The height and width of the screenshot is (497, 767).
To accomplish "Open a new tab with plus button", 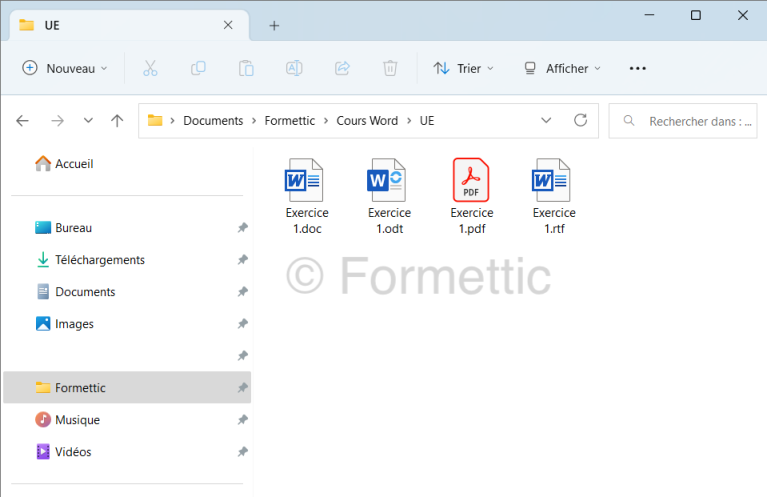I will pyautogui.click(x=274, y=26).
